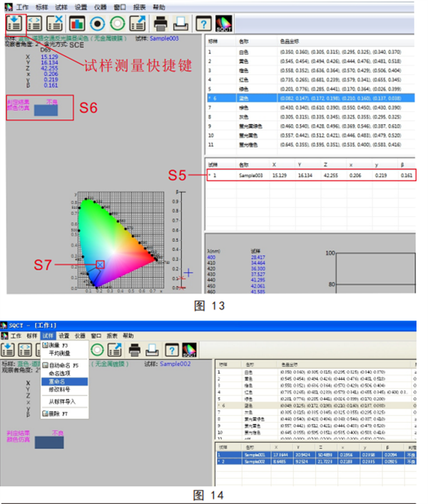The image size is (428, 504).
Task: Choose 平均测量 in the open 试样 menu
Action: click(59, 353)
